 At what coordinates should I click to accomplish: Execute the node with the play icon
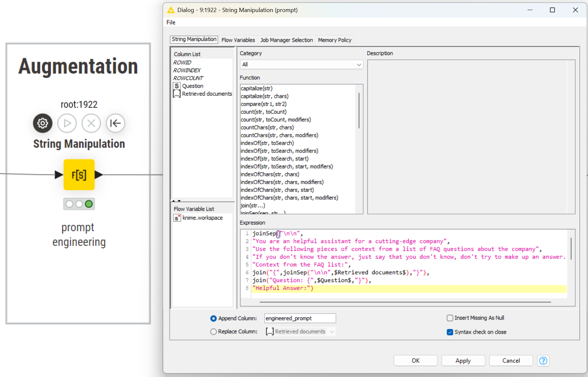click(x=67, y=123)
